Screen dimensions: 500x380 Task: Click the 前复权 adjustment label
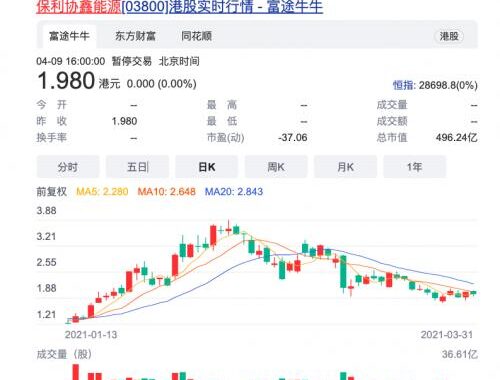52,192
